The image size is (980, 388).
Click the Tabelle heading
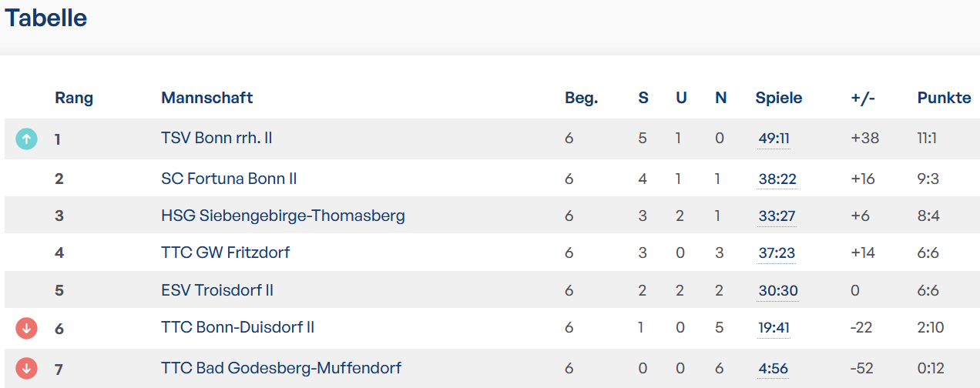tap(46, 18)
